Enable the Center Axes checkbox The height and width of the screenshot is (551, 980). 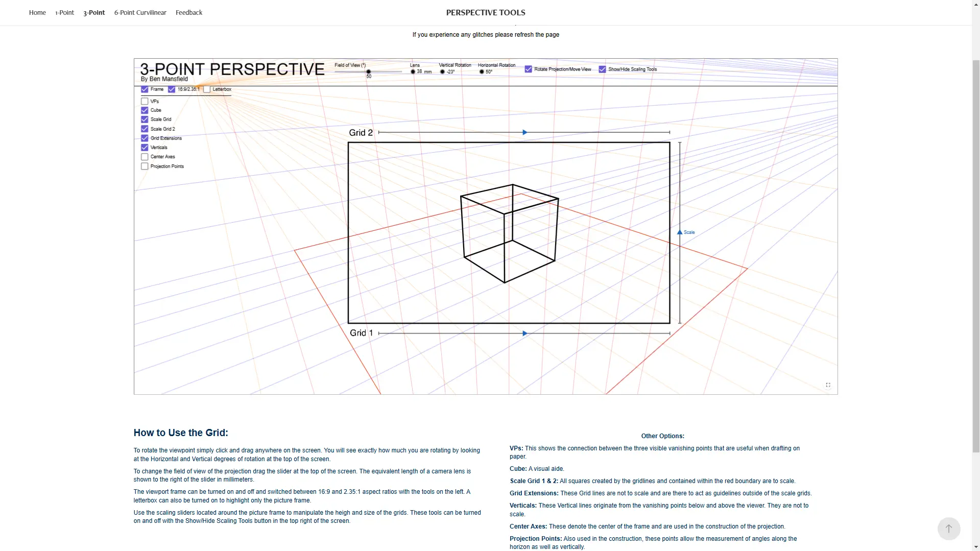[x=145, y=157]
